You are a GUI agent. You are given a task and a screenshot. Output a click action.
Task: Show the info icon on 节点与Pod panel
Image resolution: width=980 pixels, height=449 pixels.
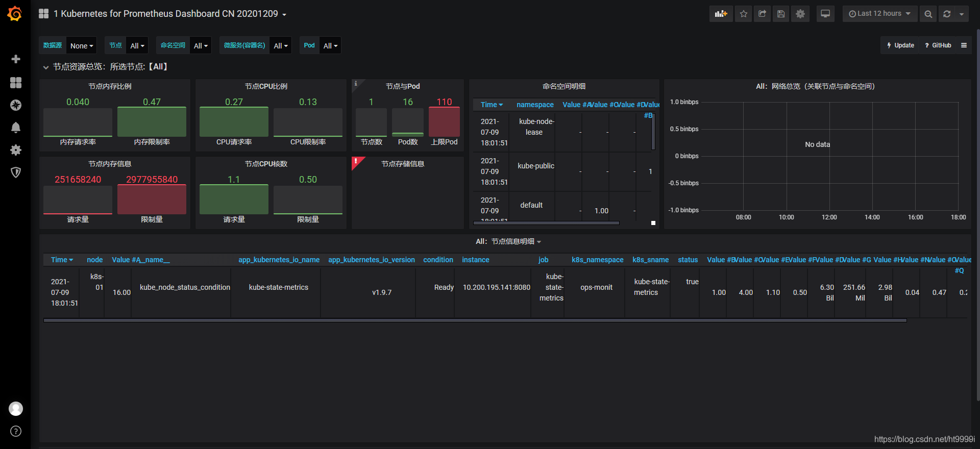[356, 83]
